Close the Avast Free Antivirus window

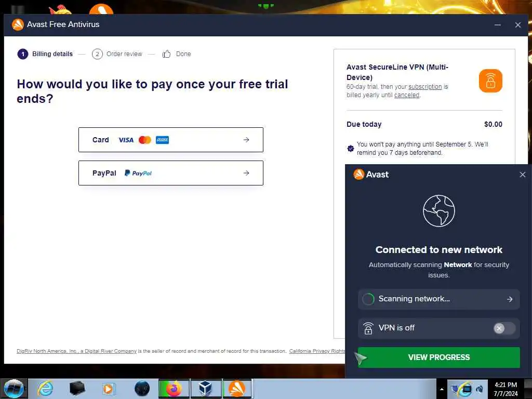(518, 25)
